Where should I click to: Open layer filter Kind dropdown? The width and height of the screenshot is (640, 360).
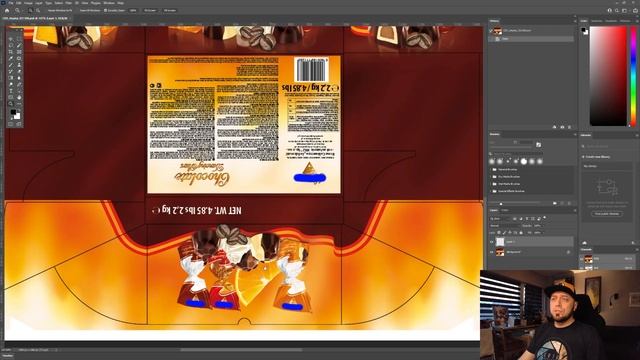500,219
